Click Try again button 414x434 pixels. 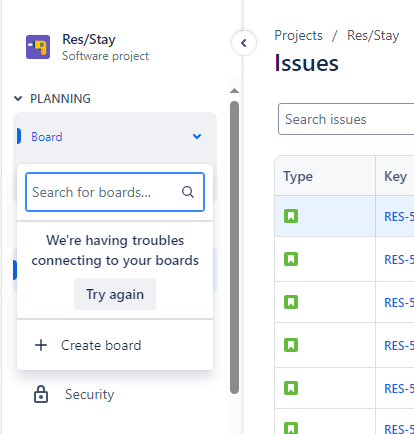[115, 294]
